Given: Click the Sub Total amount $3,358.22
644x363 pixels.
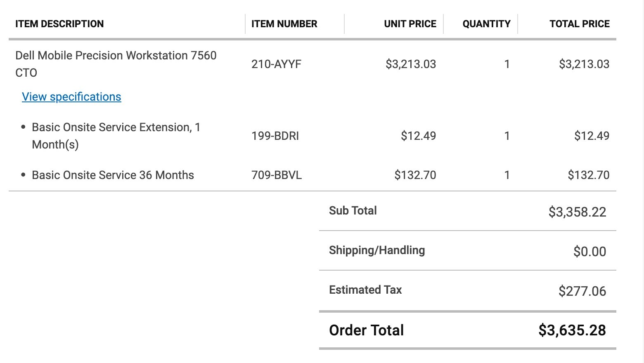Looking at the screenshot, I should [x=577, y=212].
